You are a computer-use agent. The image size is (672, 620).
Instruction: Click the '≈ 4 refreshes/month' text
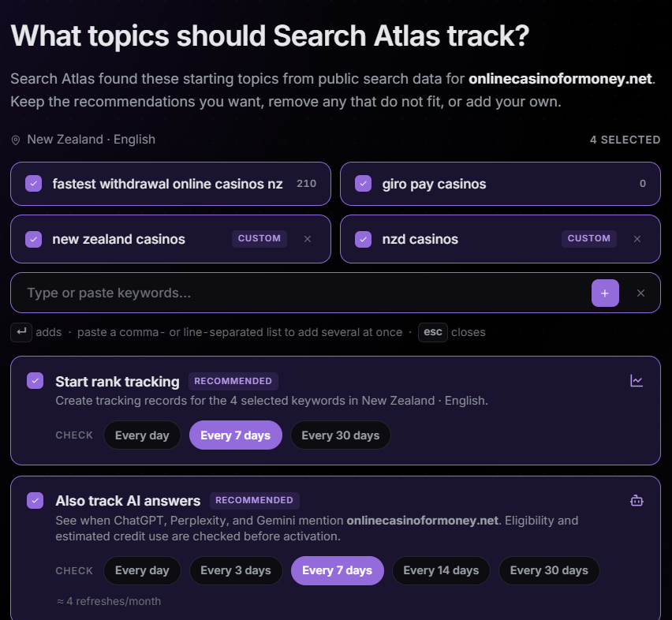[x=109, y=602]
